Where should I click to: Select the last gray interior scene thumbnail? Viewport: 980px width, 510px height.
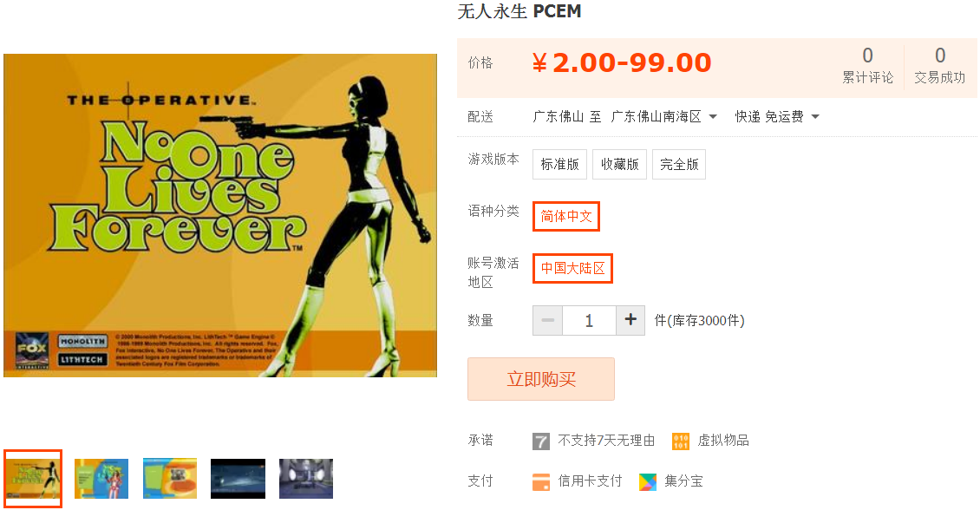pos(306,479)
